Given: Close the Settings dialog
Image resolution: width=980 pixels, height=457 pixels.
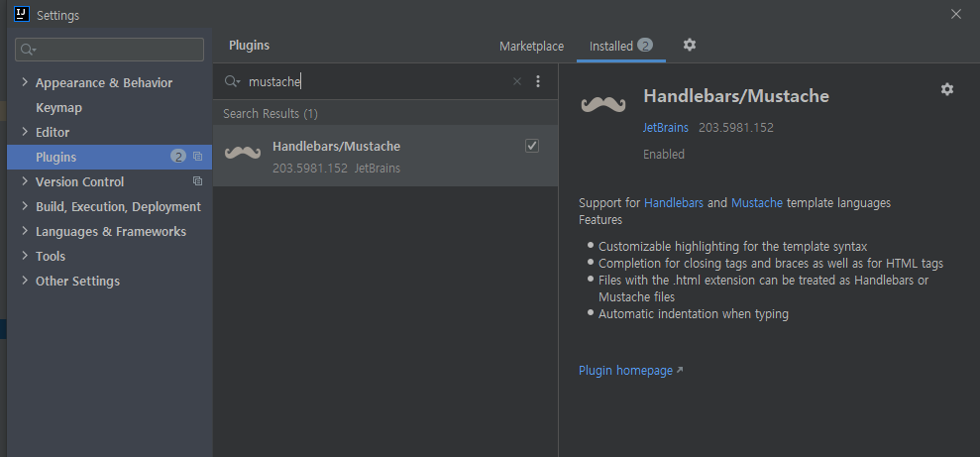Looking at the screenshot, I should [955, 14].
